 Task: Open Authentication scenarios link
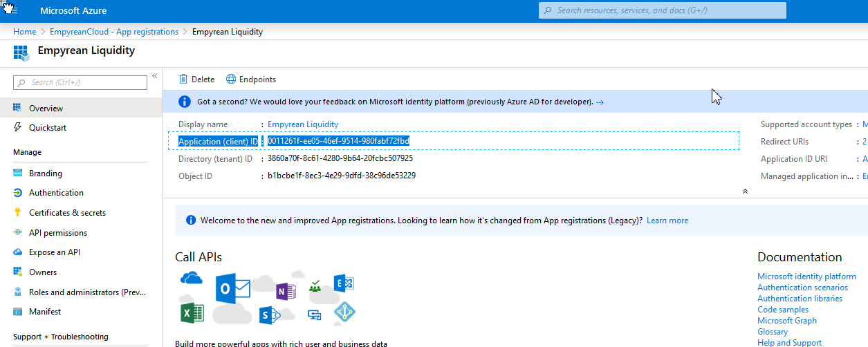tap(802, 288)
